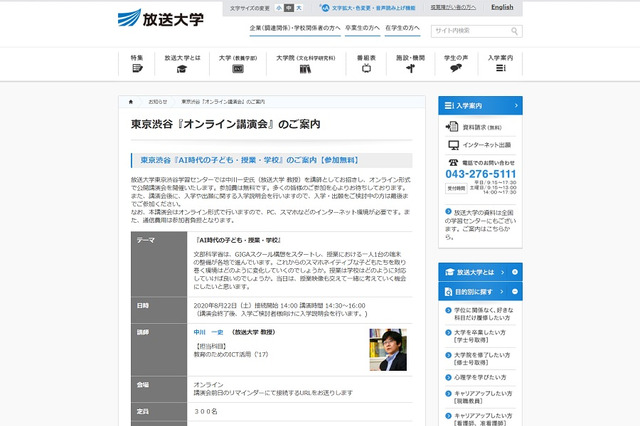The width and height of the screenshot is (640, 426).
Task: Select medium font size 中
Action: pos(289,8)
